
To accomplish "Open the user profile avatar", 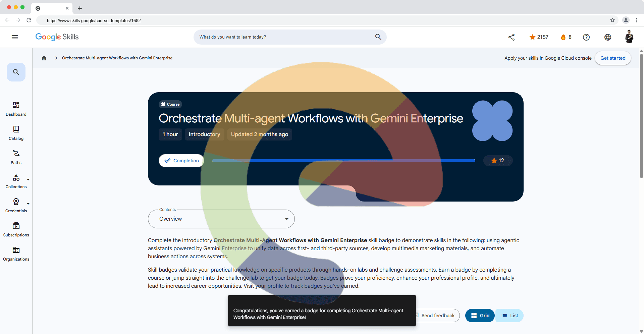I will [x=629, y=37].
